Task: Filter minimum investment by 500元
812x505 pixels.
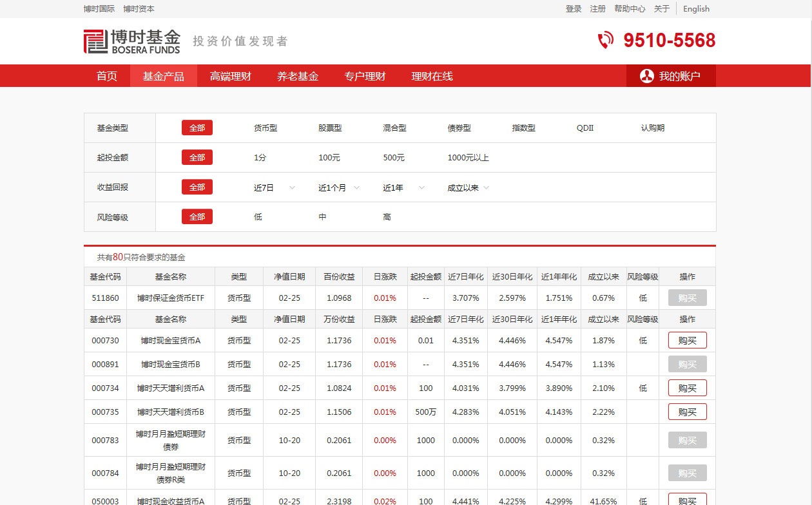Action: pyautogui.click(x=394, y=158)
